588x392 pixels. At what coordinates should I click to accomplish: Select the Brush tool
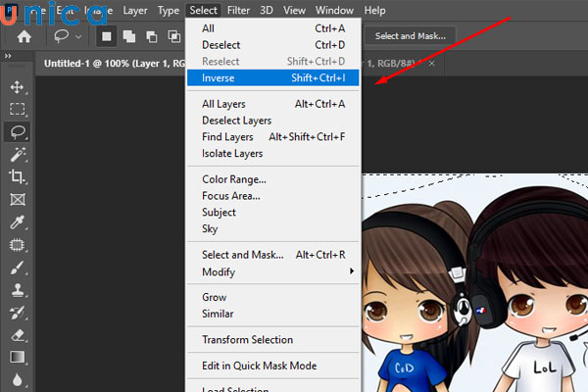17,267
